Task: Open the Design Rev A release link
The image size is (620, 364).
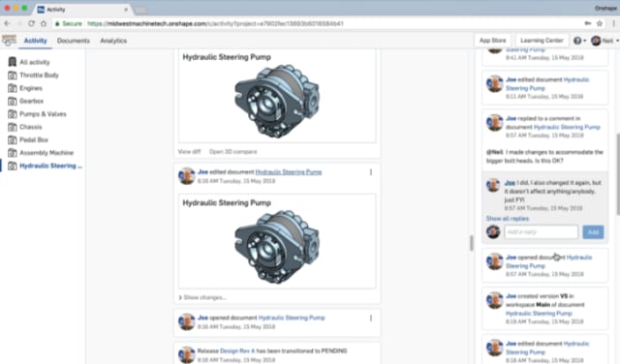Action: pos(237,351)
